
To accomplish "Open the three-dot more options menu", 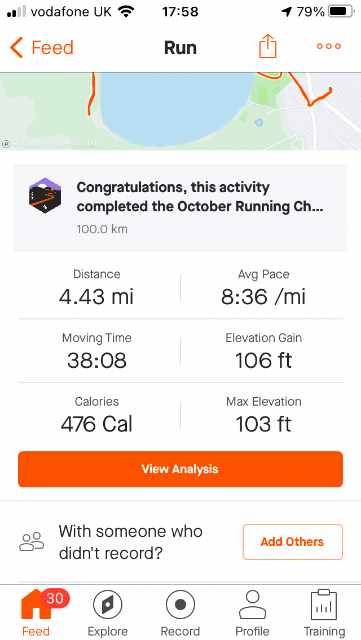I will tap(329, 47).
